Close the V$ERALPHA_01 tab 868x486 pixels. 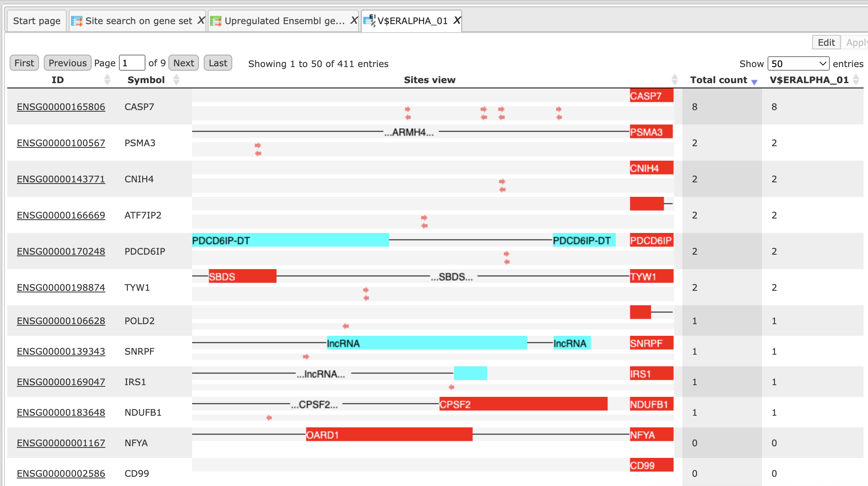click(457, 20)
